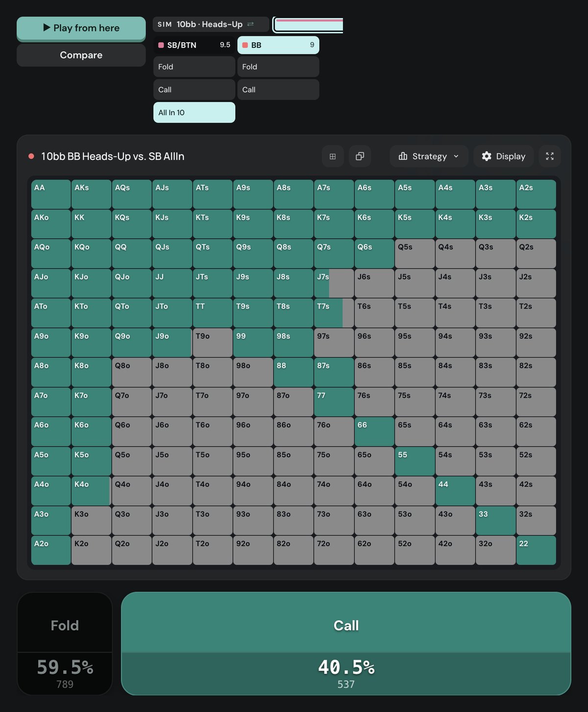Click the 22 pocket pair cell

click(536, 550)
